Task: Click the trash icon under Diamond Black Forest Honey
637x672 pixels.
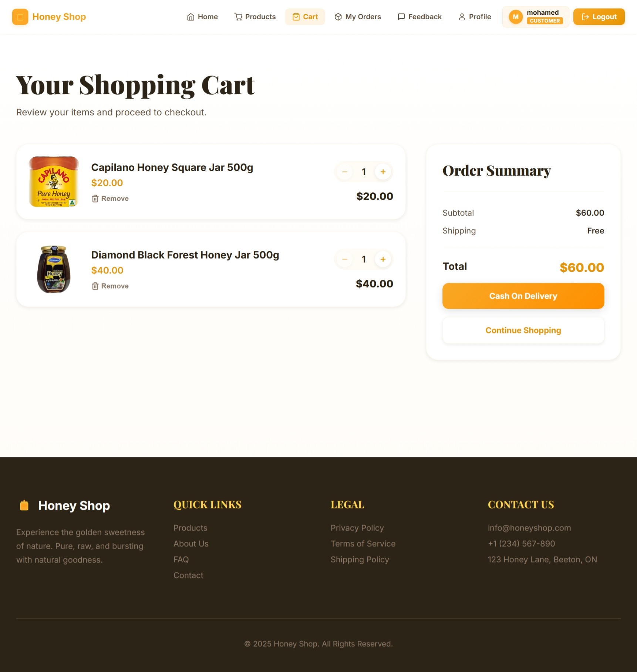Action: pos(95,286)
